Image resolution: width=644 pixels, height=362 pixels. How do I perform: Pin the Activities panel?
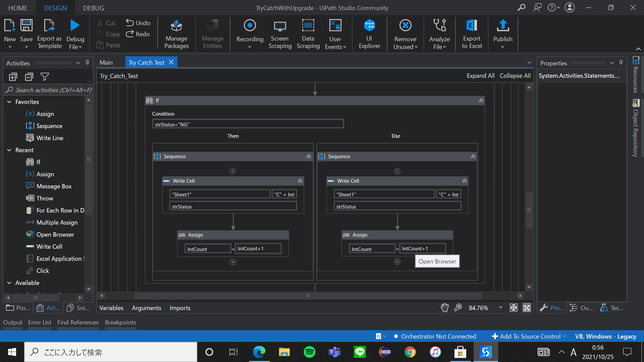87,63
